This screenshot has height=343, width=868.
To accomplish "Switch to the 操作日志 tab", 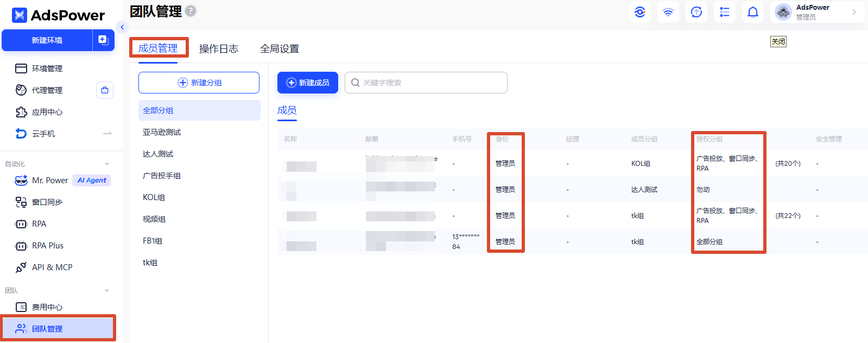I will (x=218, y=49).
